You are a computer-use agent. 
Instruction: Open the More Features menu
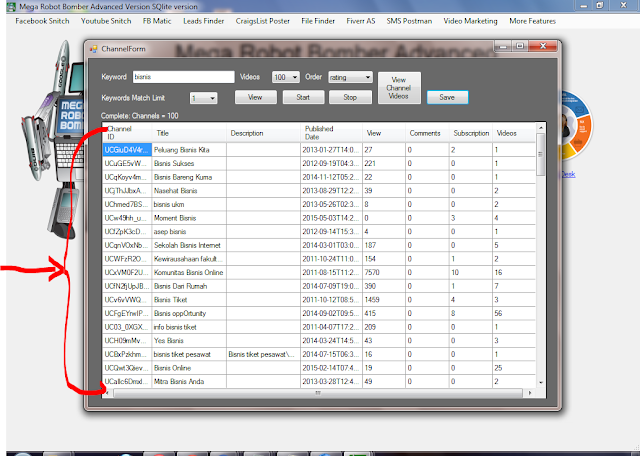pos(533,21)
